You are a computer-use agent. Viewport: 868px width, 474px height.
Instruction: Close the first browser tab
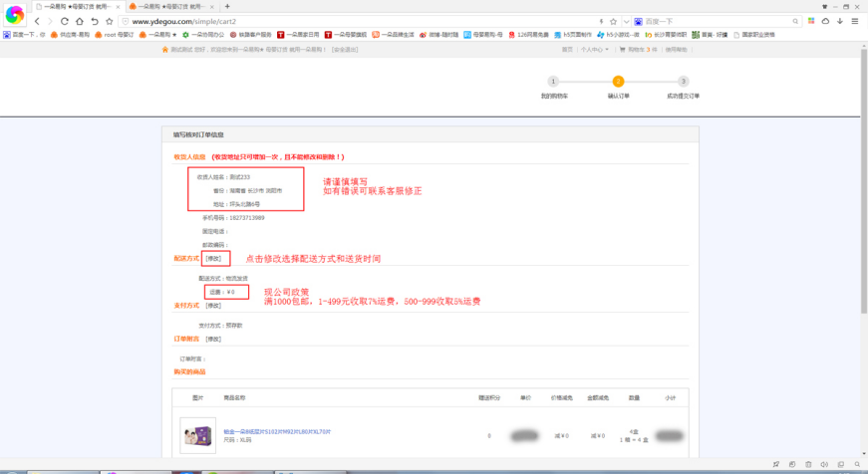[x=118, y=7]
